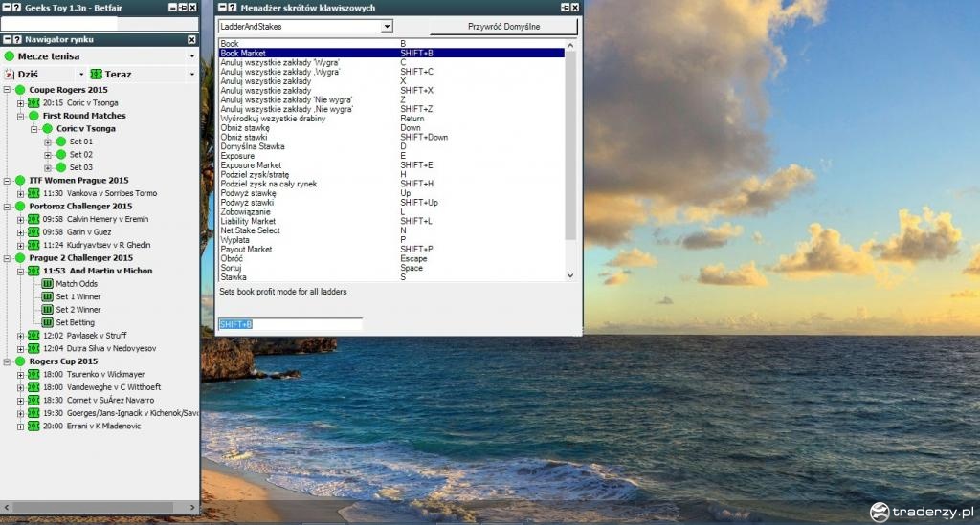Screen dimensions: 980x525
Task: Open the LadderAndStakes combo box
Action: click(387, 26)
